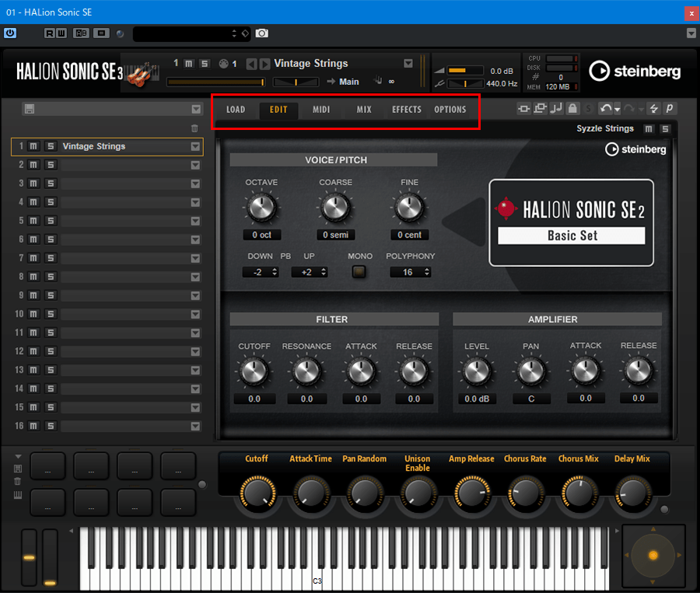Click the first trigger pad
This screenshot has width=700, height=593.
pyautogui.click(x=47, y=465)
